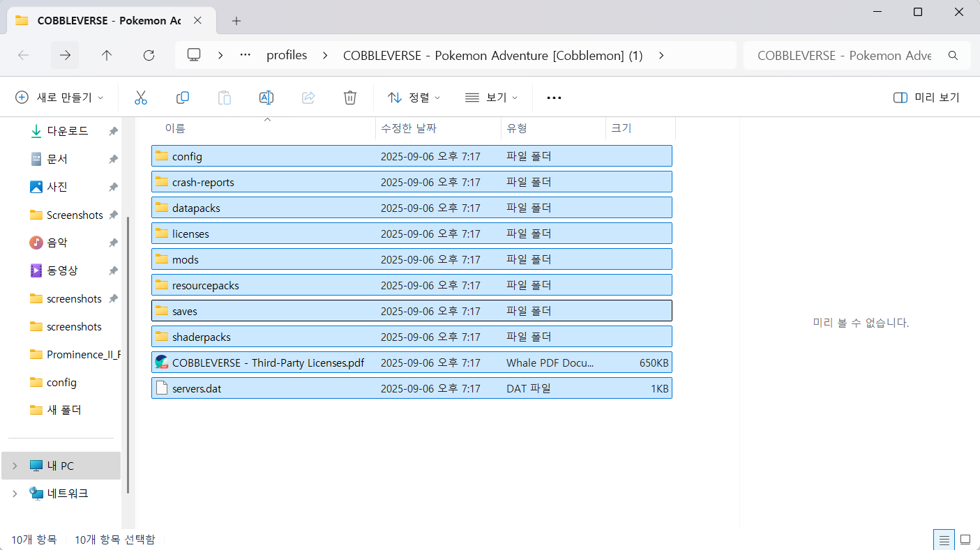The image size is (980, 550).
Task: Select the resourcepacks folder row
Action: pos(412,285)
